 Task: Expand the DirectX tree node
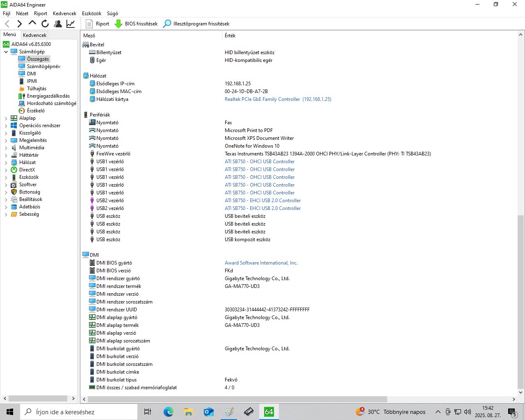6,170
